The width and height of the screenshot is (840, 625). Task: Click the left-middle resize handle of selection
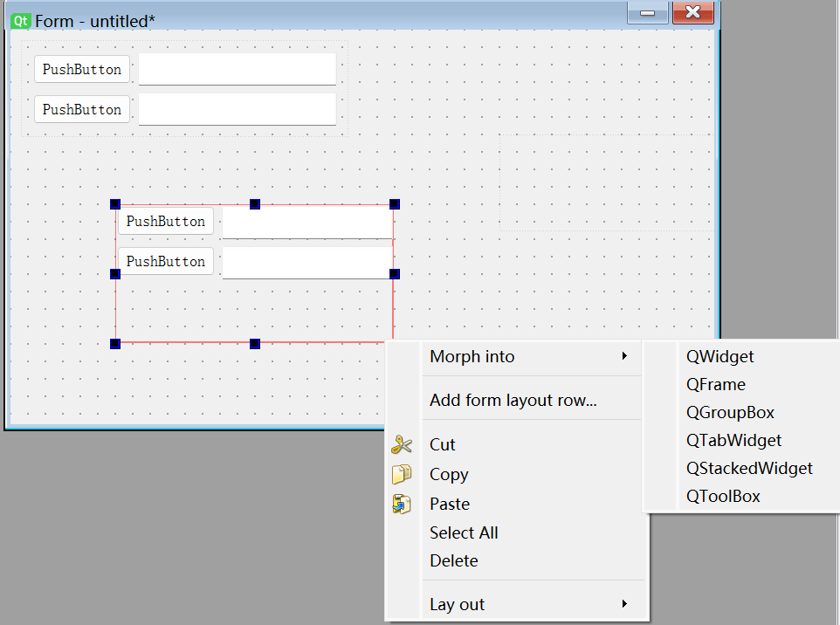tap(115, 274)
